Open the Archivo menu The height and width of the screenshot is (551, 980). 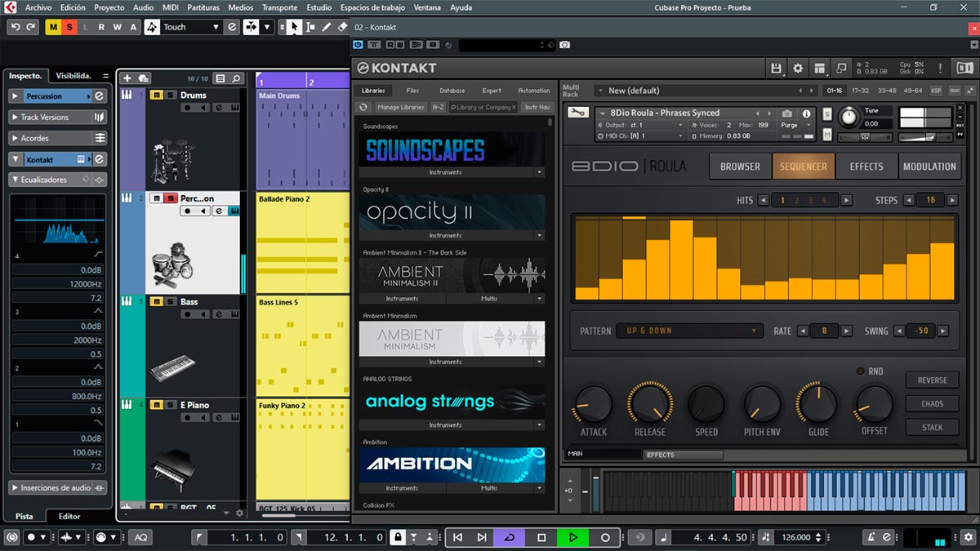click(38, 7)
